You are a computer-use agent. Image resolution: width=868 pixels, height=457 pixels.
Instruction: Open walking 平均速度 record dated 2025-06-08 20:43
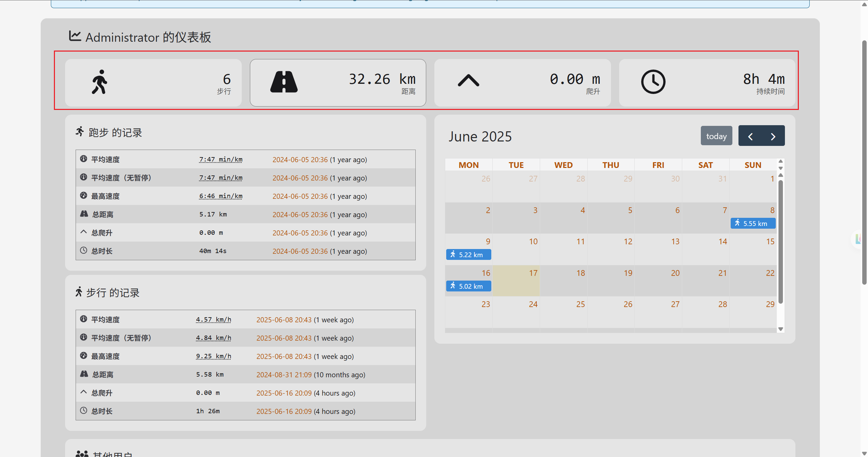tap(284, 320)
